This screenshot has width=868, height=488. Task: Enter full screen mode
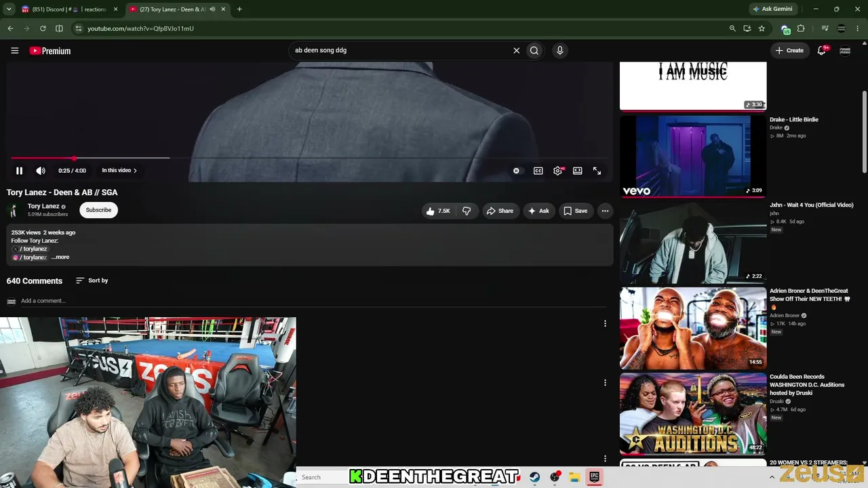tap(597, 171)
